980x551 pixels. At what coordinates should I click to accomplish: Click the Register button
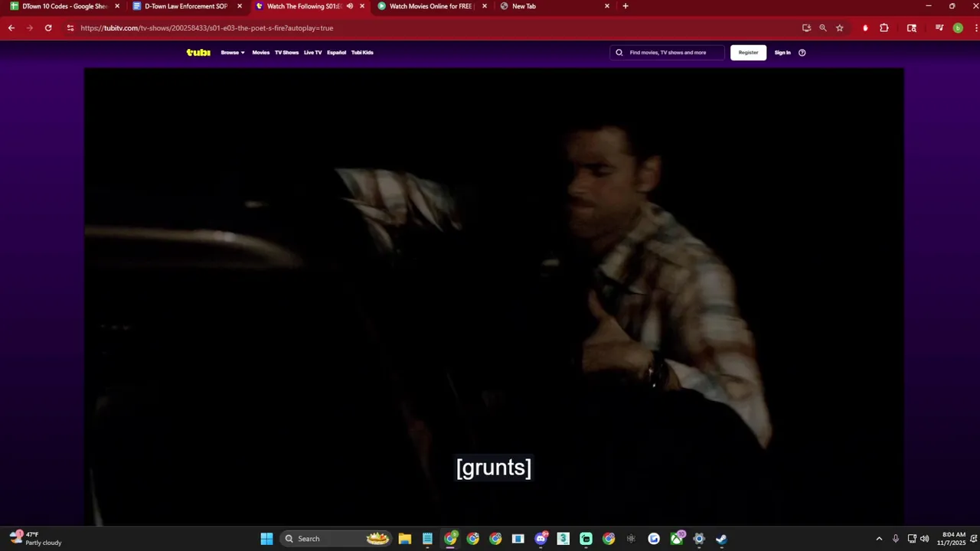748,53
